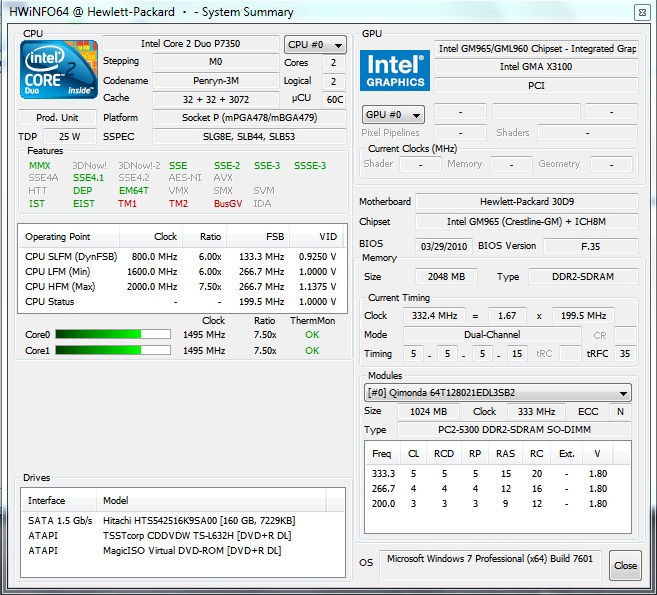The width and height of the screenshot is (657, 595).
Task: Click the Intel Core 2 Duo P7350 field
Action: tap(191, 44)
